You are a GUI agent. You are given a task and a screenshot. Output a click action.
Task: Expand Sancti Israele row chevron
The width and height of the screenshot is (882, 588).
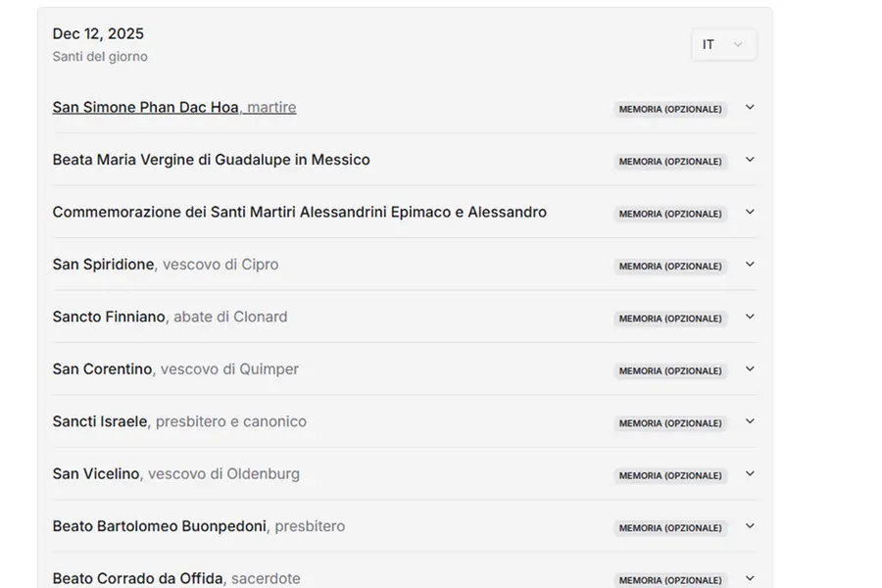point(750,422)
